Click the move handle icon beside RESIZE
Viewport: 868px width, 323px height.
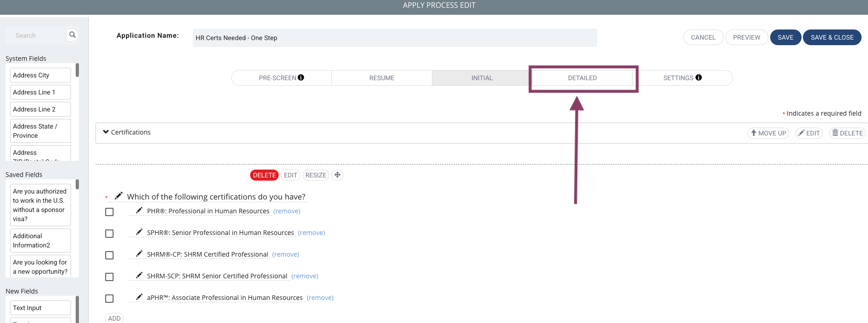[337, 175]
